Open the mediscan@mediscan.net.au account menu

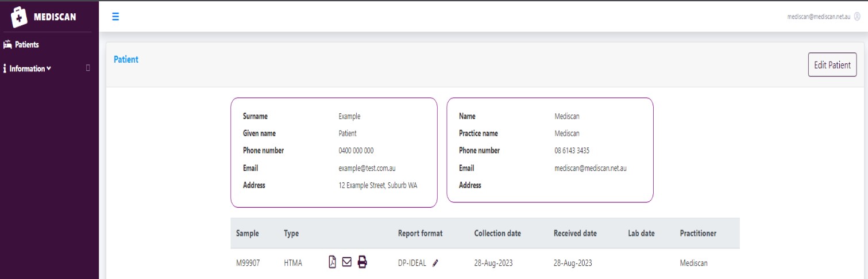pyautogui.click(x=819, y=17)
